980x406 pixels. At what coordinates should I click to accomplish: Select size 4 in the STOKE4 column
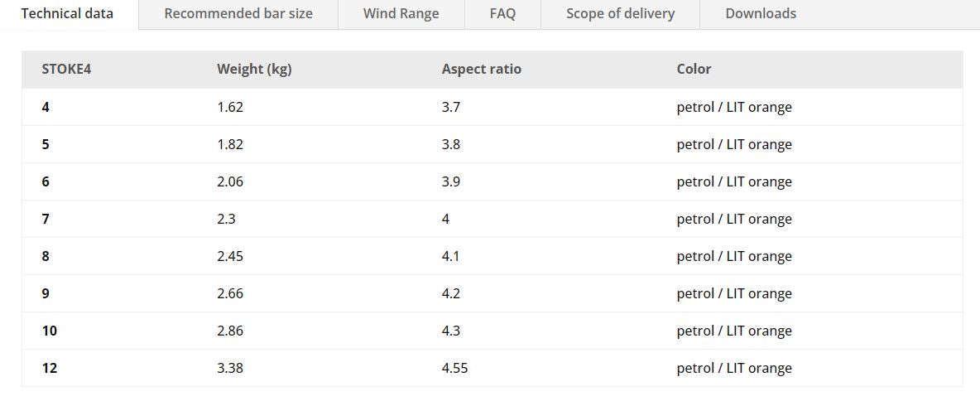pos(46,107)
